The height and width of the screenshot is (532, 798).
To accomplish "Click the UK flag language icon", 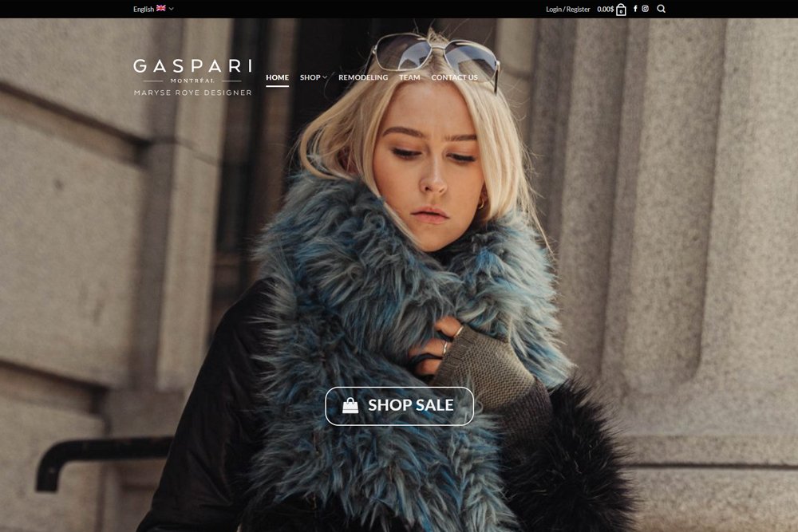I will (161, 9).
